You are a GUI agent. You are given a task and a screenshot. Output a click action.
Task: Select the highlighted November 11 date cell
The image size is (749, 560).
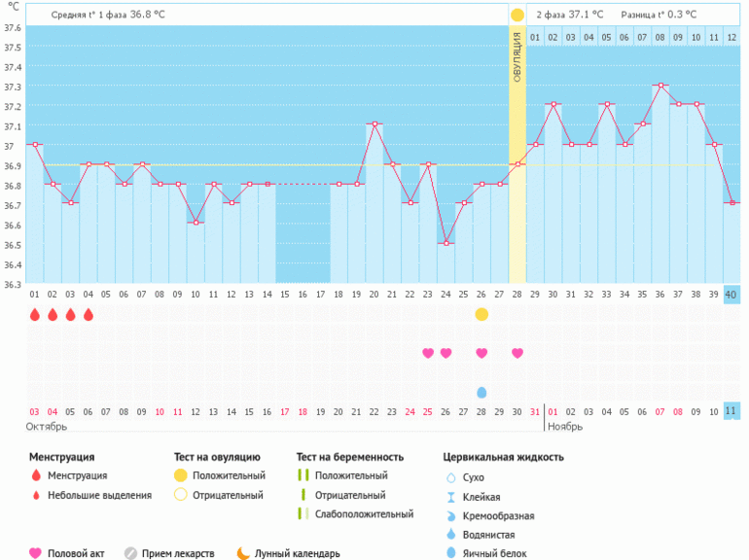pos(731,411)
